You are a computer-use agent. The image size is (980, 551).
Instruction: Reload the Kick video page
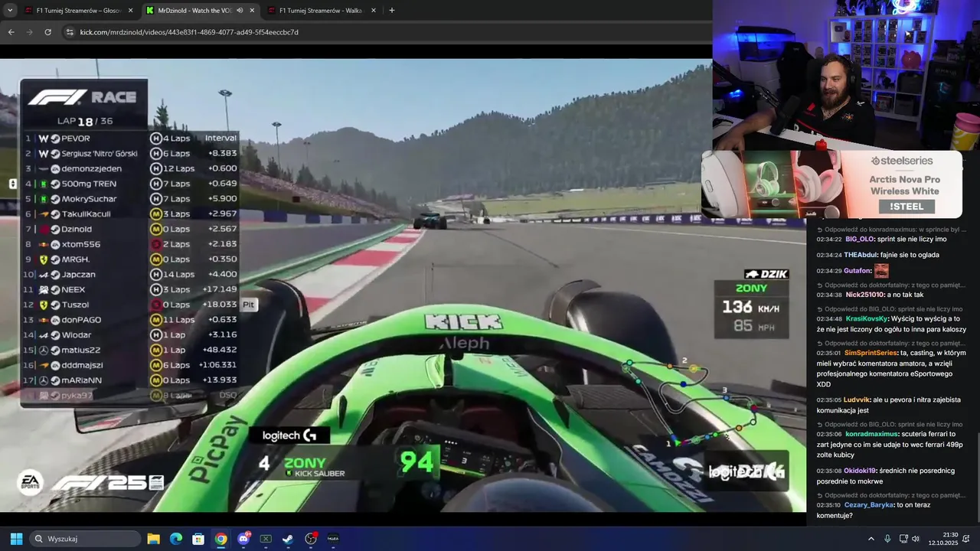coord(47,32)
